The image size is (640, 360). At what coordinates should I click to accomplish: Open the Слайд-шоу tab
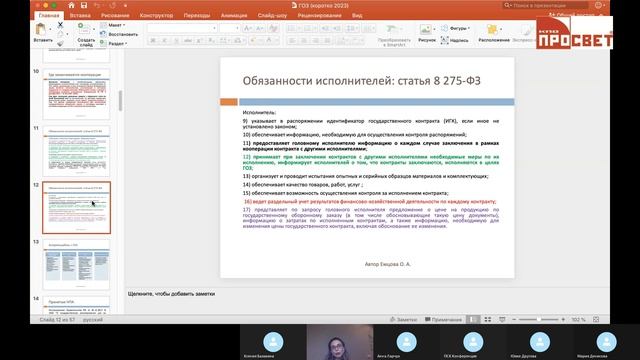click(272, 16)
